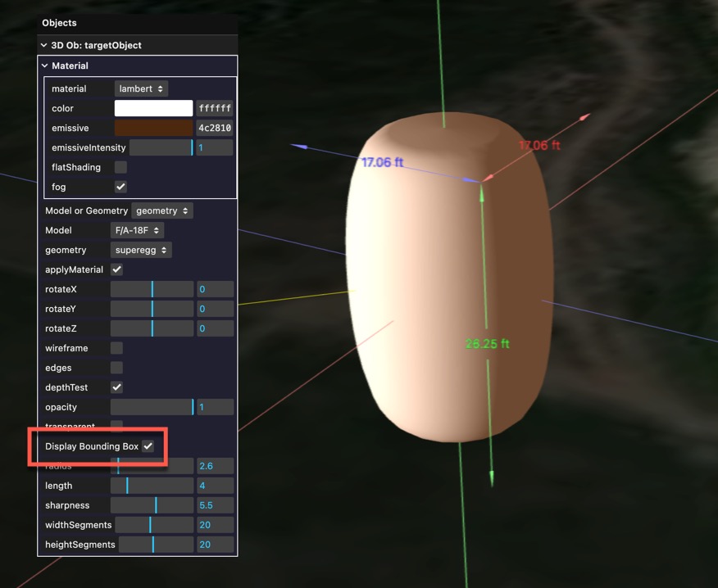Disable the fog checkbox

point(120,187)
